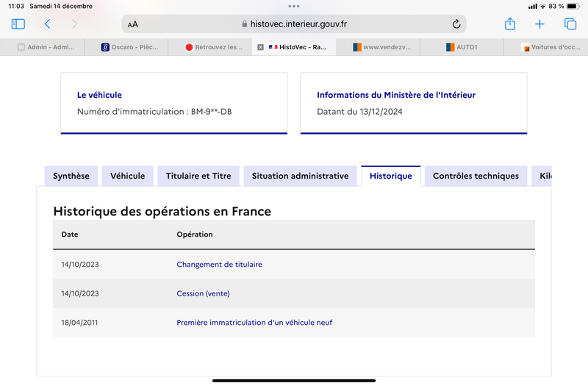Close the HistoVec tab with X
This screenshot has width=588, height=386.
pos(260,47)
